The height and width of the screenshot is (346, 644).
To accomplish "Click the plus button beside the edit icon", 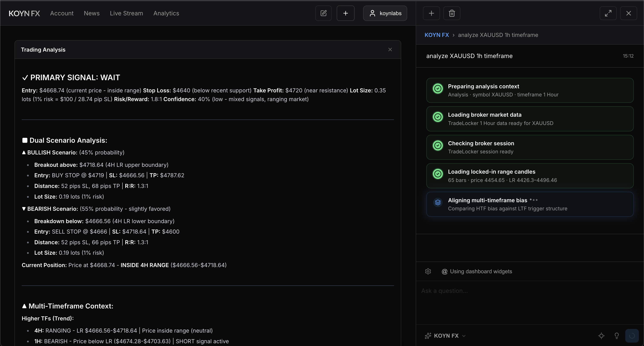I will (x=345, y=13).
